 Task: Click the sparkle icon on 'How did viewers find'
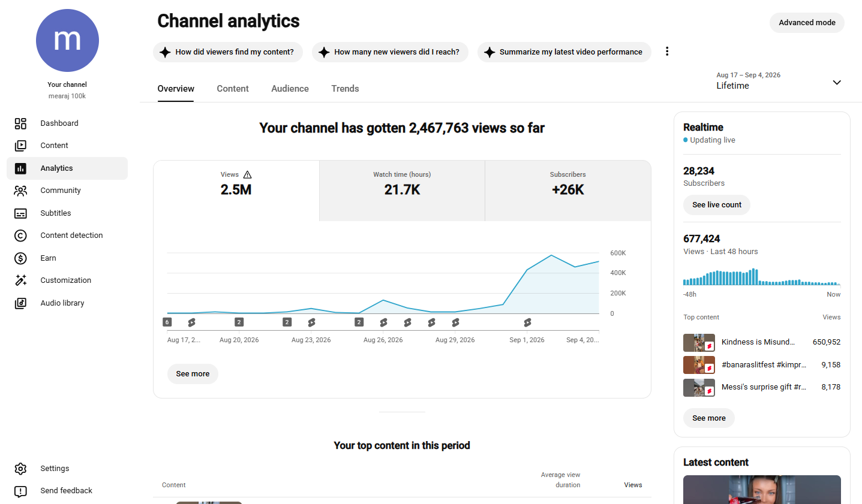coord(166,52)
